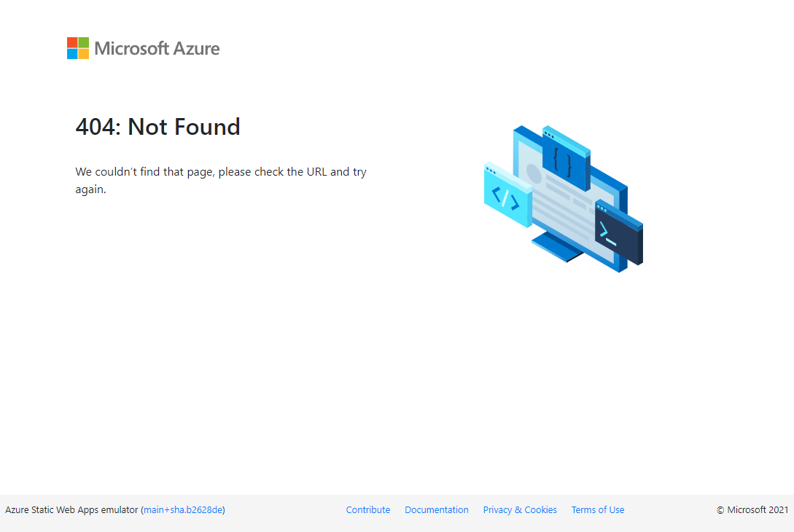The width and height of the screenshot is (794, 532).
Task: View the Terms of Use link
Action: point(598,509)
